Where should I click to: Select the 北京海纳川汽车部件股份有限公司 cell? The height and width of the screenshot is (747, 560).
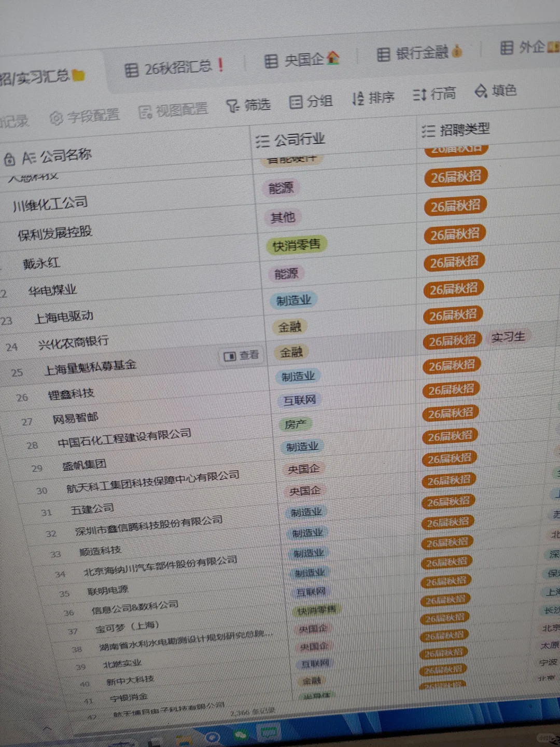click(160, 566)
